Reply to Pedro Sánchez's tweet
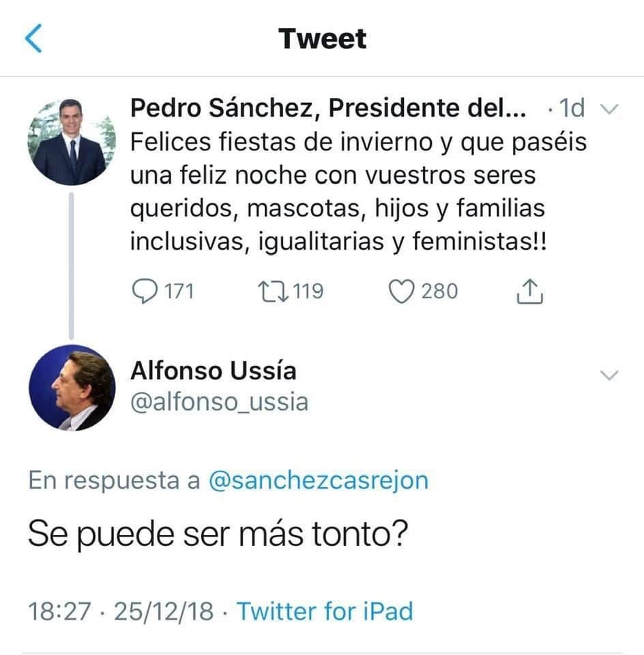 coord(144,291)
